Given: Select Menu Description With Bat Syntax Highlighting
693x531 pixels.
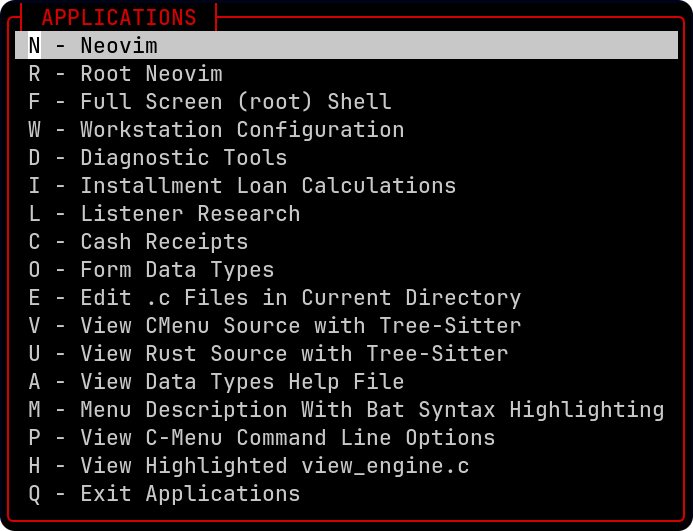Looking at the screenshot, I should [372, 410].
